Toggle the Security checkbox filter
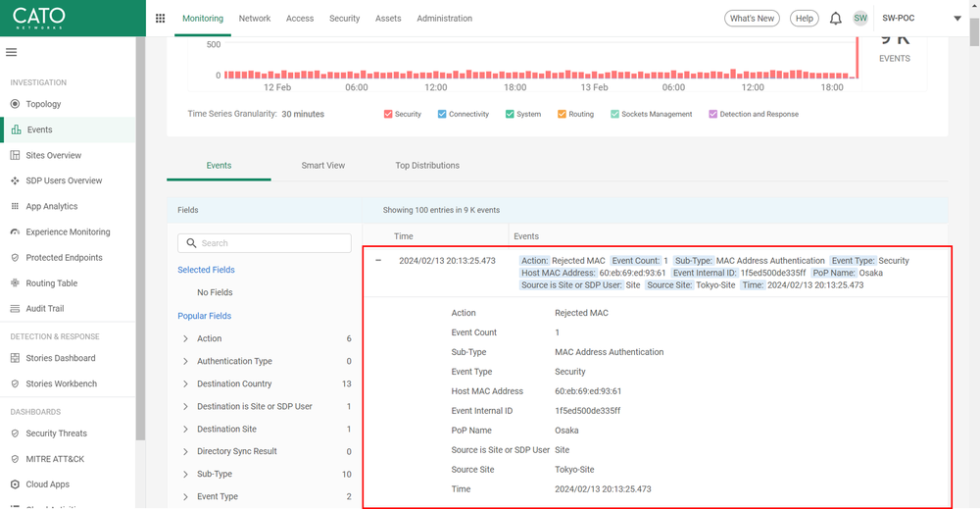The width and height of the screenshot is (980, 509). (388, 114)
